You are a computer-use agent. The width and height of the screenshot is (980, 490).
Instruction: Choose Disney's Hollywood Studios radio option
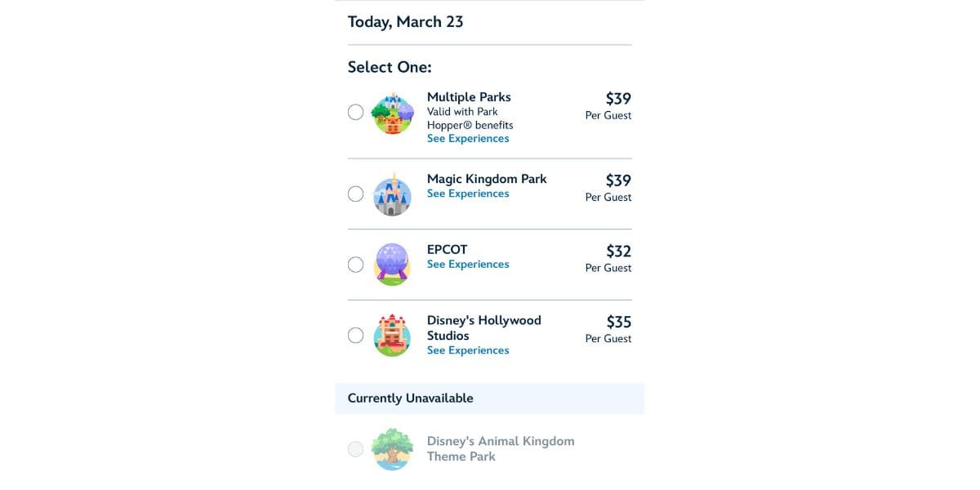point(355,336)
